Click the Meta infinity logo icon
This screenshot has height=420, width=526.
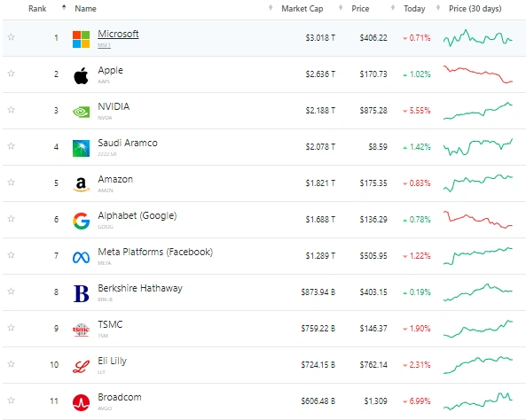point(82,257)
